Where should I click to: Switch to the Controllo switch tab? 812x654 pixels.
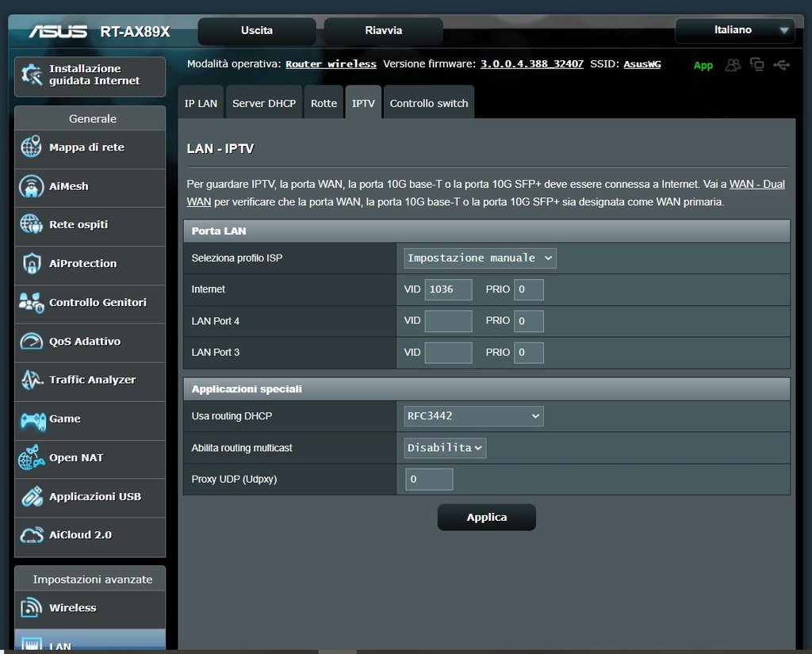click(429, 104)
